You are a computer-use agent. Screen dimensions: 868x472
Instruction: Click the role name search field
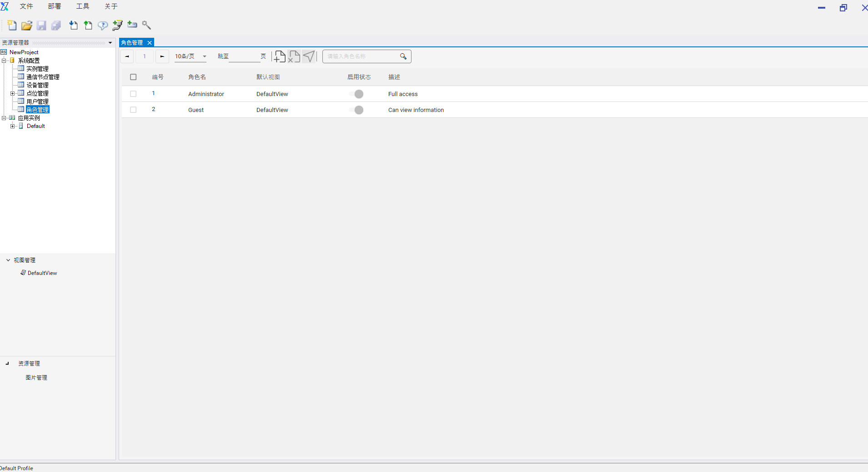pyautogui.click(x=361, y=56)
